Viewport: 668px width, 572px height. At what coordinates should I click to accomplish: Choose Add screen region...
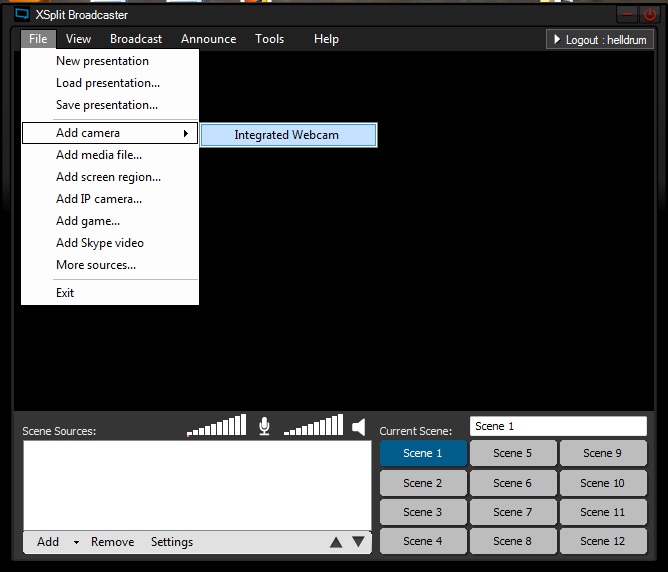click(x=110, y=177)
